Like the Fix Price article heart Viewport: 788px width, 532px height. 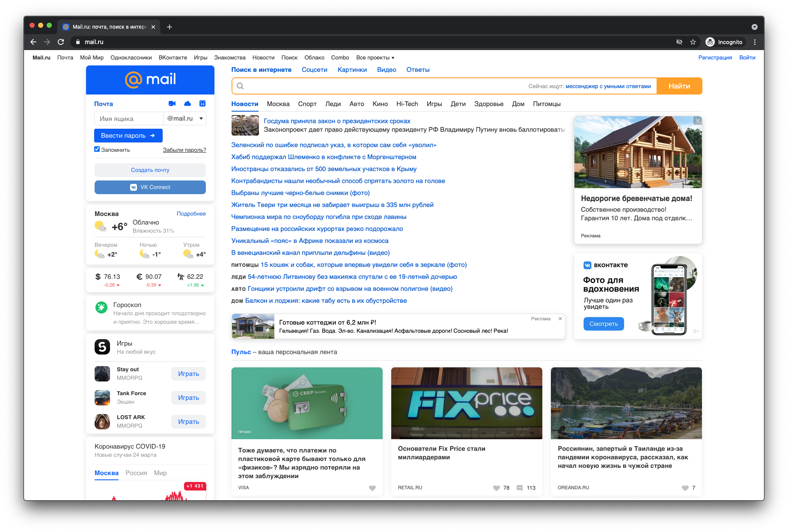(x=497, y=488)
